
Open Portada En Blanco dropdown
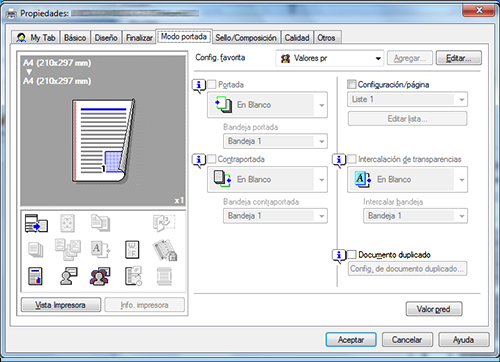267,105
